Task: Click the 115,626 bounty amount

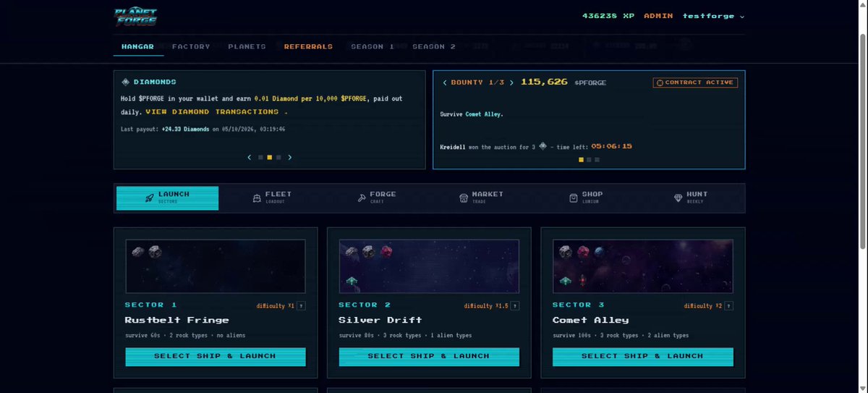Action: click(x=544, y=82)
